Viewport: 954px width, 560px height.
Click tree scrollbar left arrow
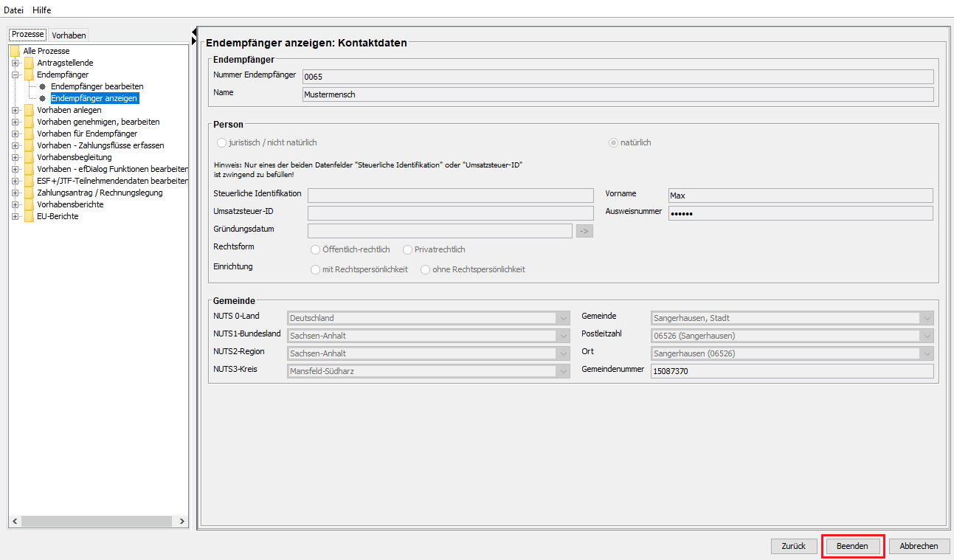pos(15,521)
